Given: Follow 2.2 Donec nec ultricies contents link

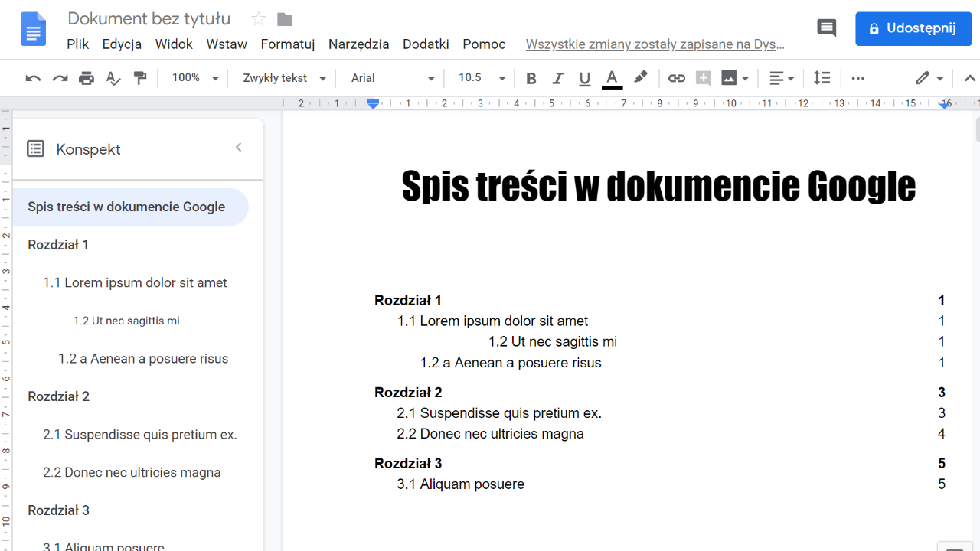Looking at the screenshot, I should click(491, 434).
